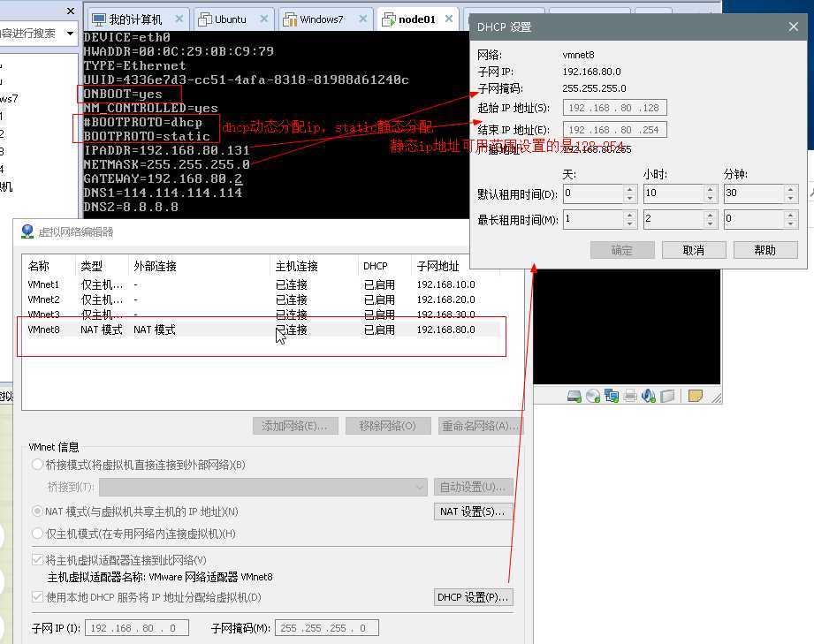814x644 pixels.
Task: Open the 桥接到 dropdown list
Action: pyautogui.click(x=263, y=487)
